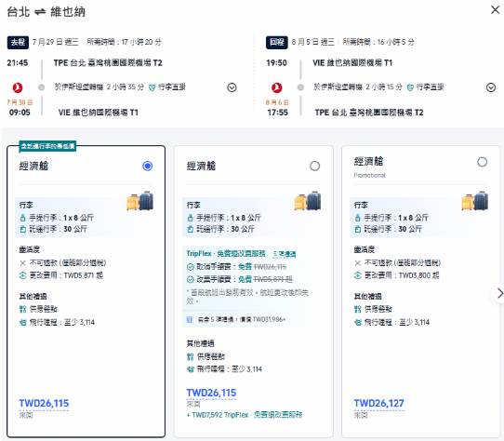
Task: Expand return Istanbul transfer details
Action: [x=491, y=87]
